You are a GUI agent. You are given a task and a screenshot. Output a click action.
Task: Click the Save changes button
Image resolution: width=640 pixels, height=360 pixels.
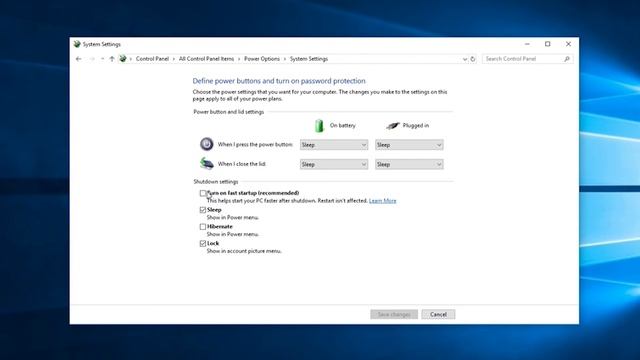click(x=394, y=314)
